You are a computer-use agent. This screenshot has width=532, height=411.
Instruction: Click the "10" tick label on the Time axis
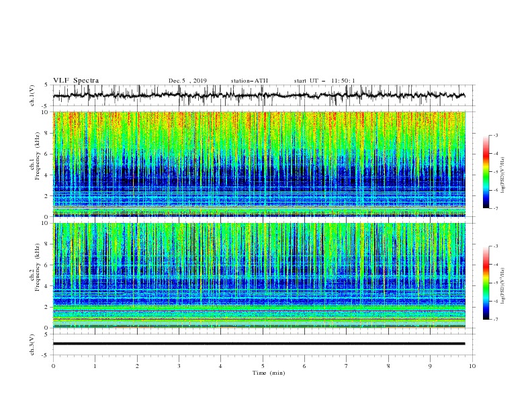[472, 366]
